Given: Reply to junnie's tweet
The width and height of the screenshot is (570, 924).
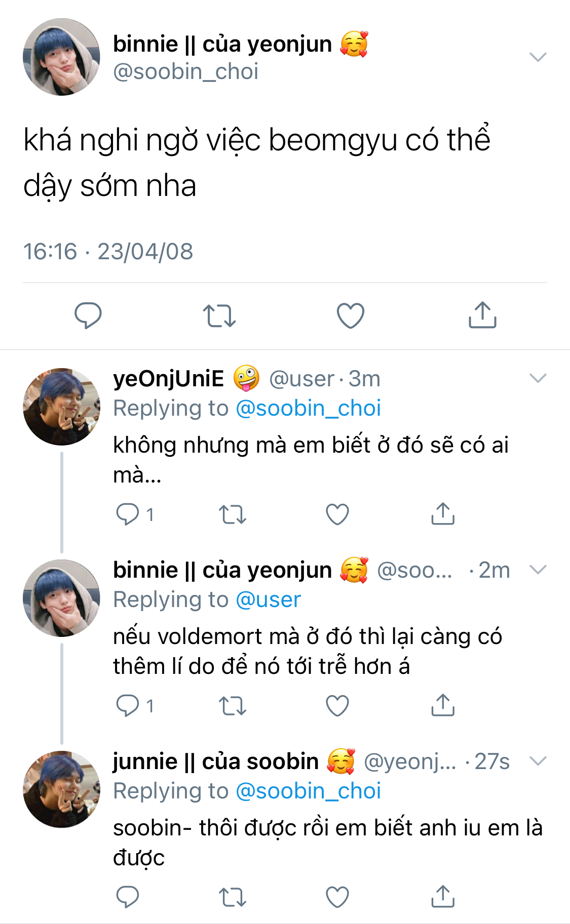Looking at the screenshot, I should (x=128, y=897).
